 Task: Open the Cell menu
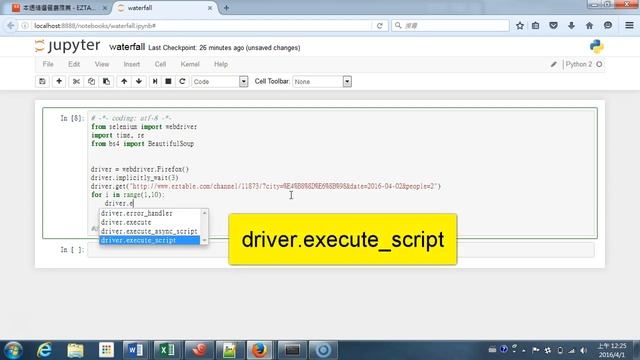pyautogui.click(x=160, y=64)
